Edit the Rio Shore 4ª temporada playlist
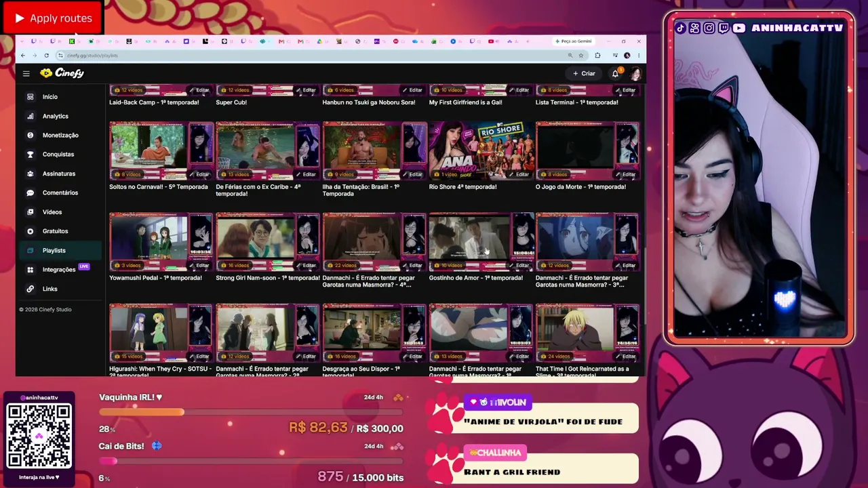This screenshot has width=868, height=488. pyautogui.click(x=519, y=174)
